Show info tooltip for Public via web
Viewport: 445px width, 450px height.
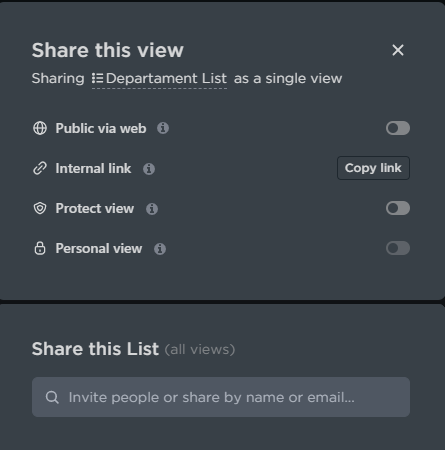tap(163, 128)
